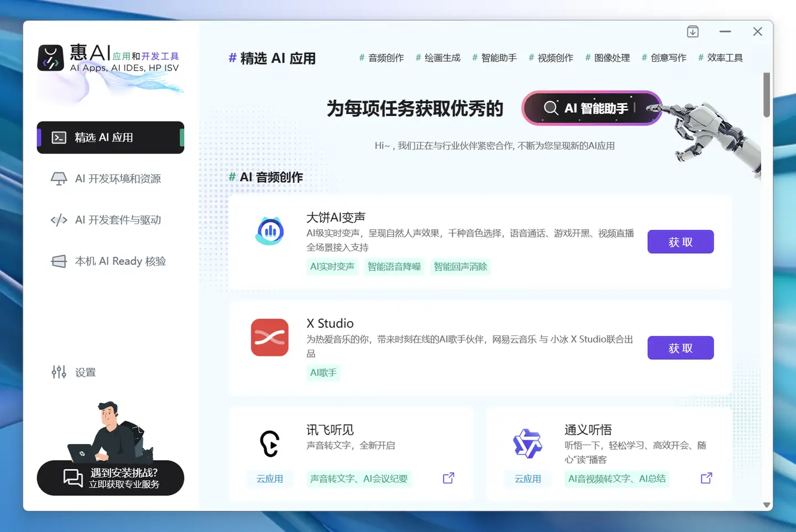Open 设置 in the sidebar
This screenshot has height=532, width=796.
coord(74,372)
